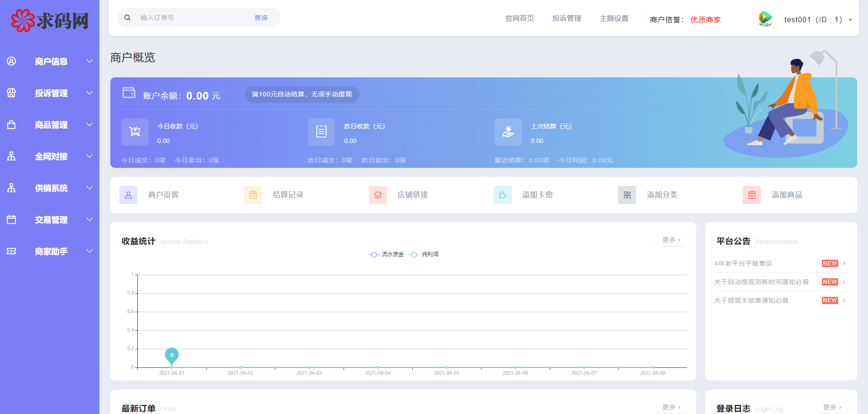This screenshot has height=414, width=868.
Task: Click the 商品管理 bag icon in sidebar
Action: tap(11, 124)
